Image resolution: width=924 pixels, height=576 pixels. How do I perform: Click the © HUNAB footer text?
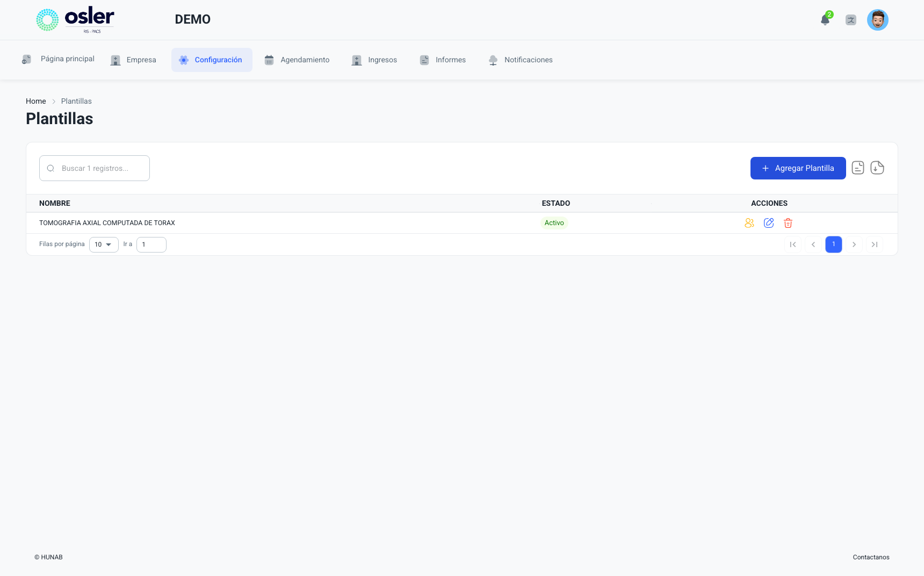(48, 557)
